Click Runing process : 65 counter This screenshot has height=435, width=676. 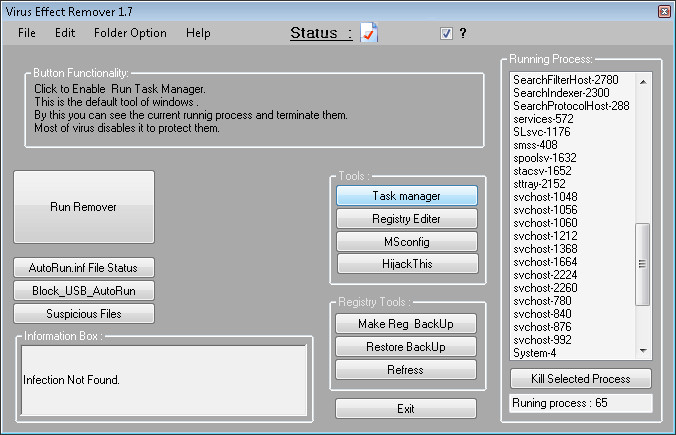click(x=580, y=403)
